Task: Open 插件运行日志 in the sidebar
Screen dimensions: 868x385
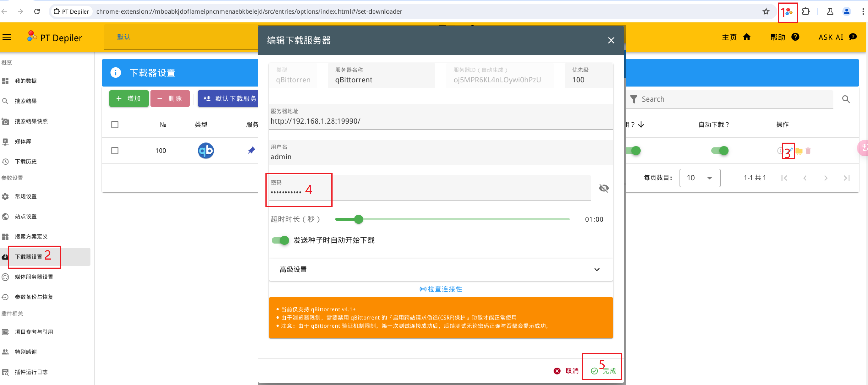Action: [x=46, y=372]
